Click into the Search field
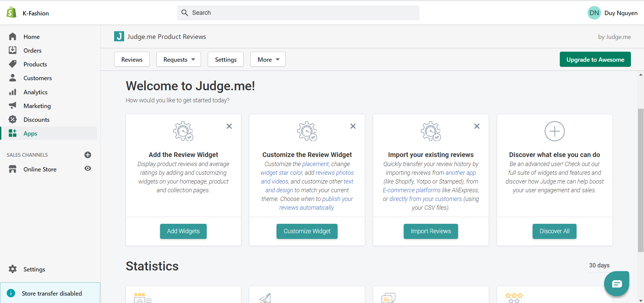 (298, 13)
